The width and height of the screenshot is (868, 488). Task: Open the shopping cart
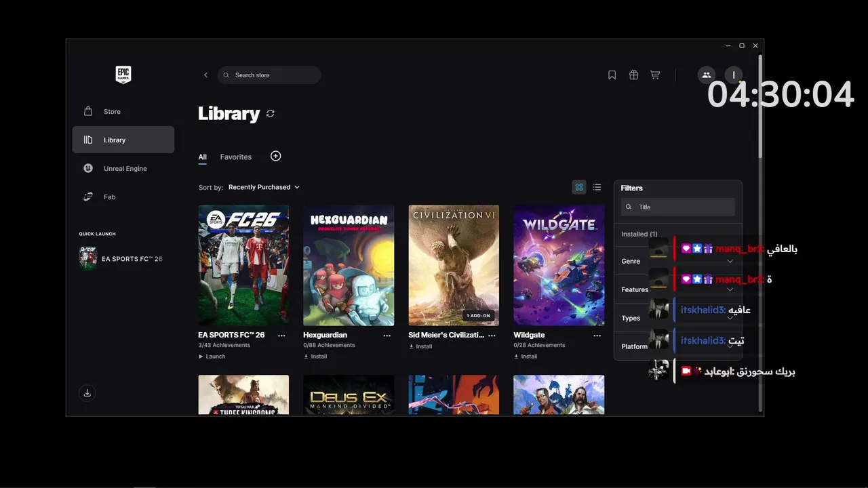point(655,75)
